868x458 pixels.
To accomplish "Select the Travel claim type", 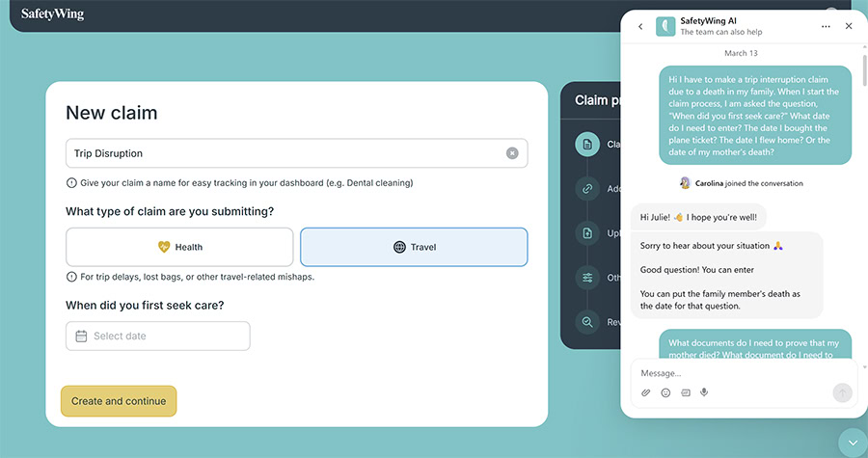I will coord(414,247).
